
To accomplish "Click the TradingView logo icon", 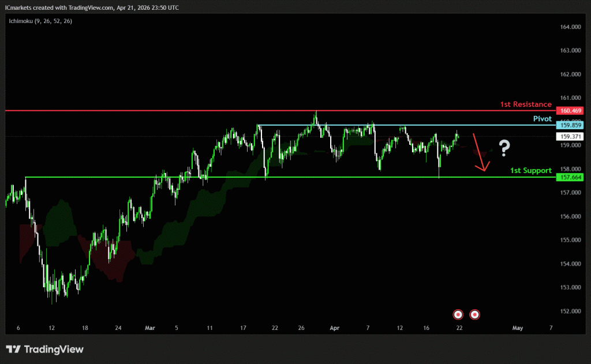I will (x=13, y=349).
